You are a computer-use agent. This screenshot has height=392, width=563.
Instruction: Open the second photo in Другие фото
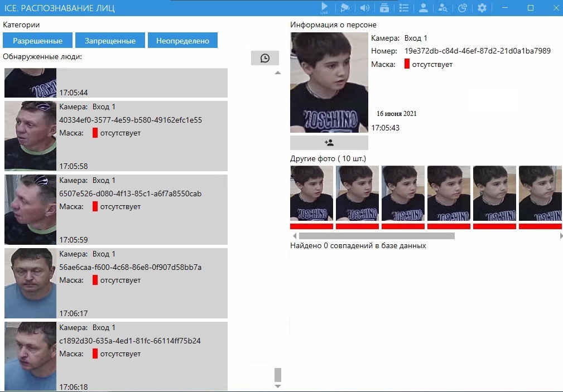pos(357,193)
